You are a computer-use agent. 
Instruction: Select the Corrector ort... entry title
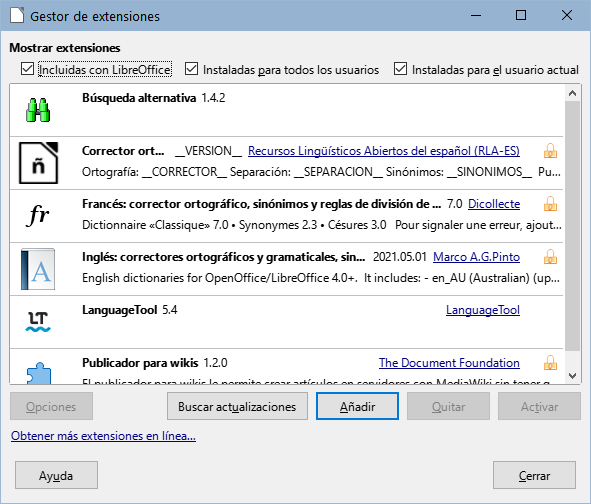123,151
